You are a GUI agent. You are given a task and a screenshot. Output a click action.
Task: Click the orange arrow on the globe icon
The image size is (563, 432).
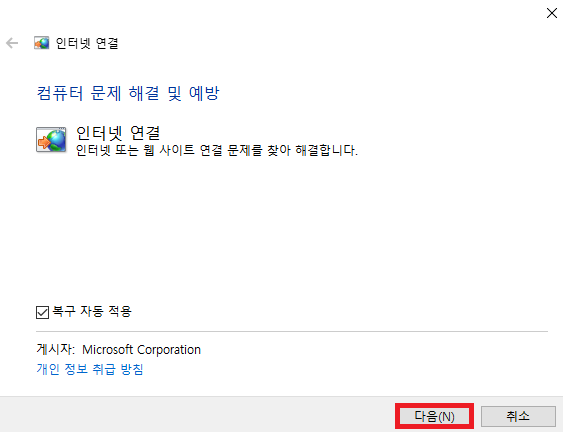pyautogui.click(x=43, y=143)
